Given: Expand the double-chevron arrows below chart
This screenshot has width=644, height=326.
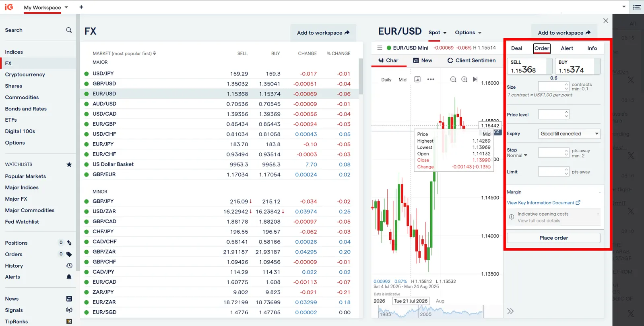Looking at the screenshot, I should click(510, 311).
